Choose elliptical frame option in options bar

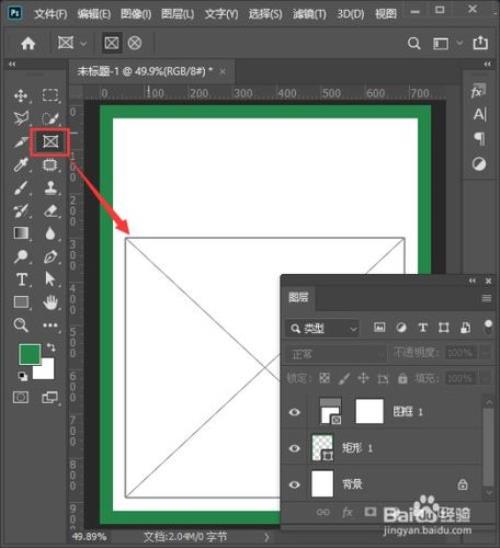[135, 43]
